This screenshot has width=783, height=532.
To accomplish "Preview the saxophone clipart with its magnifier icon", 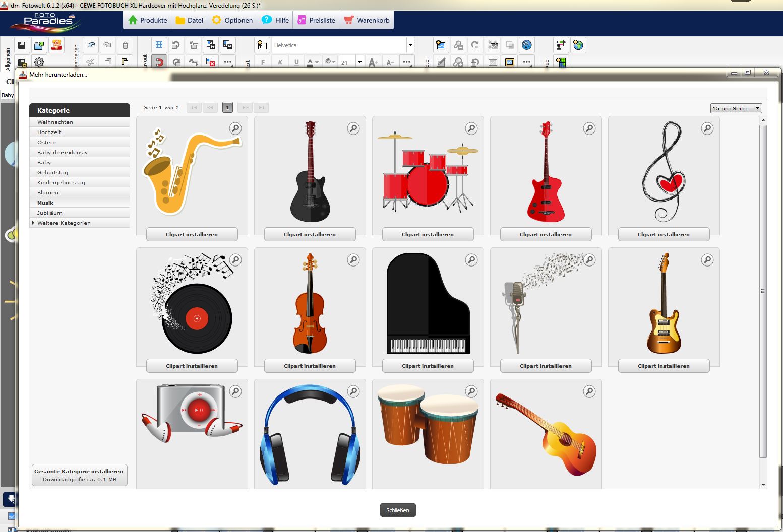I will (x=235, y=128).
